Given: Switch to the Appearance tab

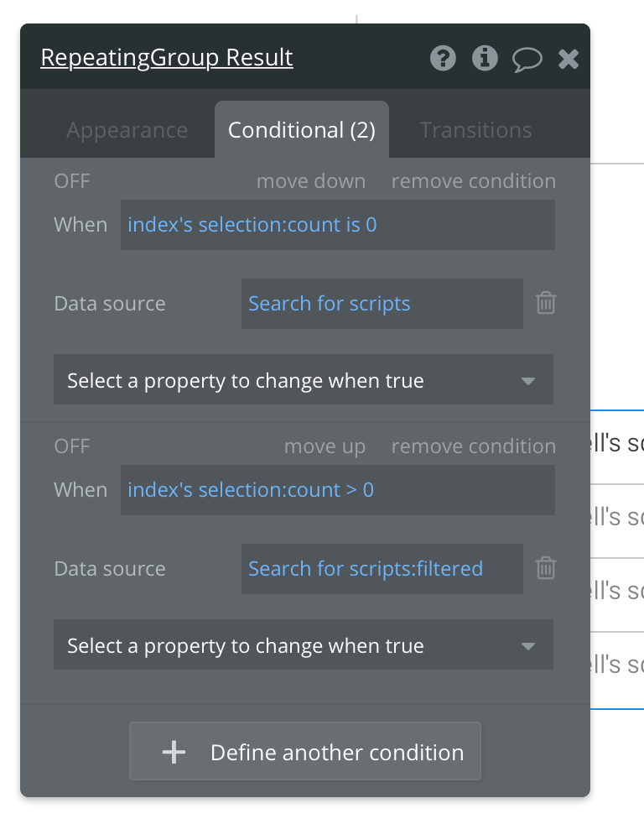Looking at the screenshot, I should click(127, 130).
